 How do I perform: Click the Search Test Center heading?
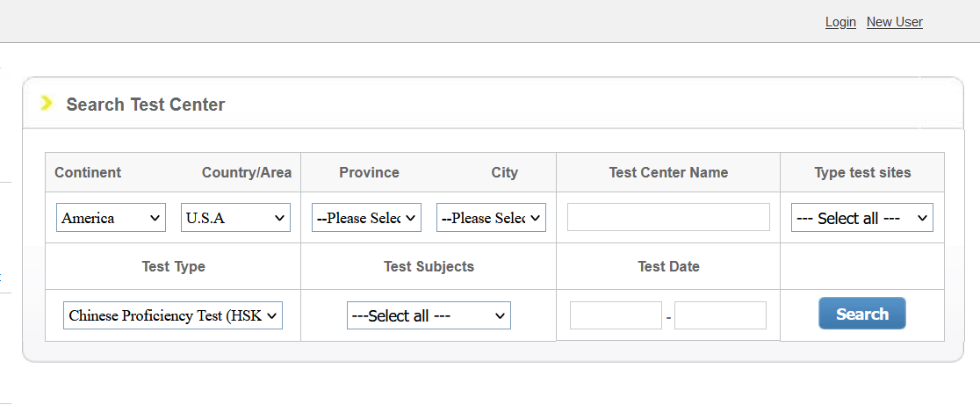coord(146,105)
